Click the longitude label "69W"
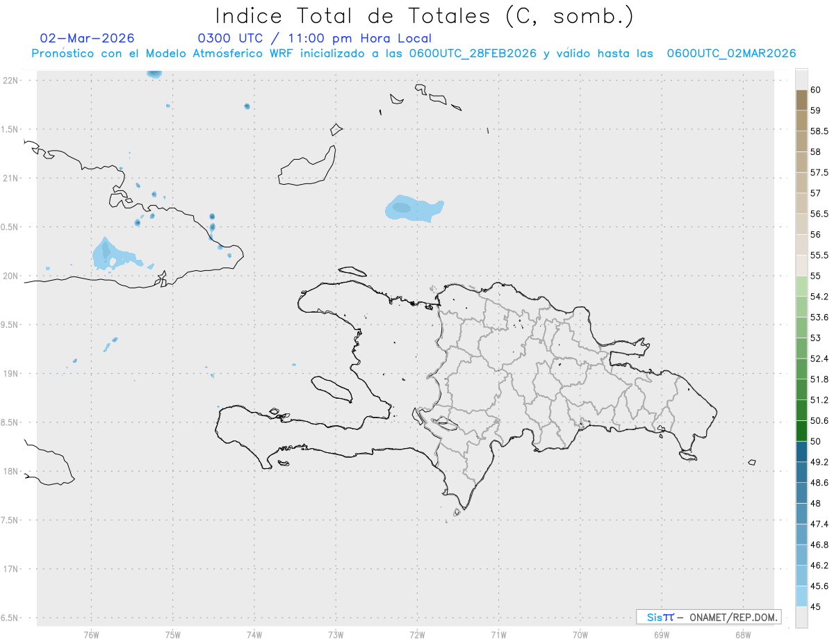This screenshot has width=834, height=644. [662, 635]
